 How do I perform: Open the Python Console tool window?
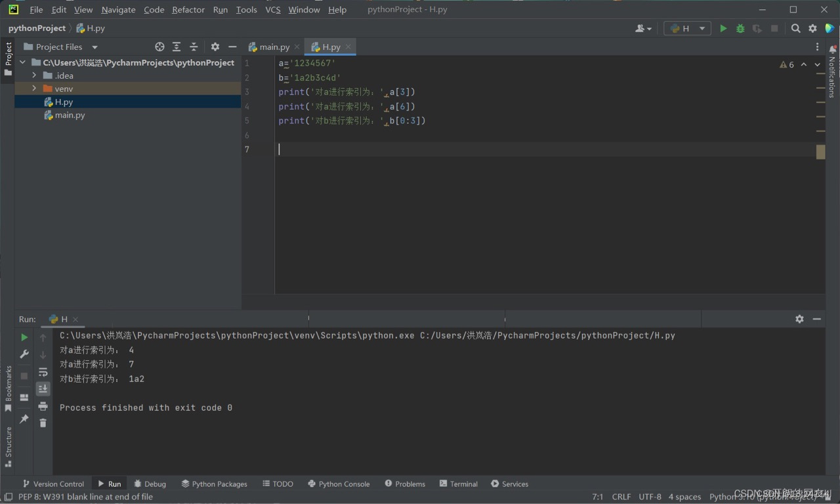coord(339,484)
